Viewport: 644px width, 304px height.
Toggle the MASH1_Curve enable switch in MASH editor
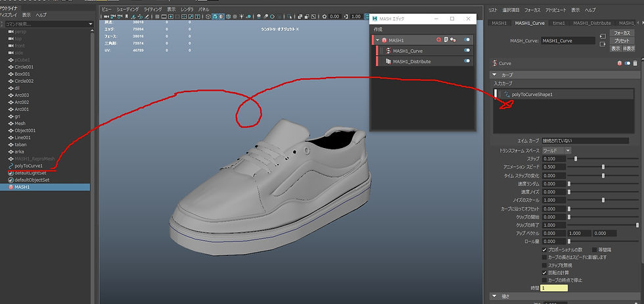pyautogui.click(x=467, y=51)
